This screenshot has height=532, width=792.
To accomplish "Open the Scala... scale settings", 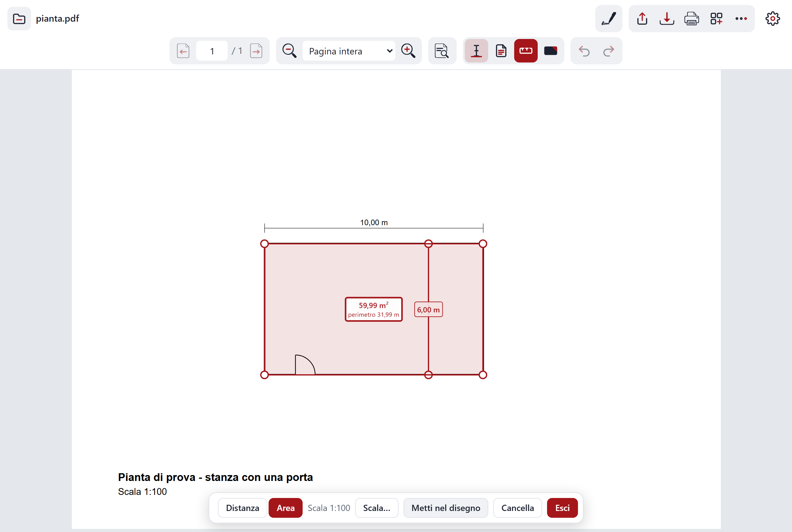I will coord(377,508).
